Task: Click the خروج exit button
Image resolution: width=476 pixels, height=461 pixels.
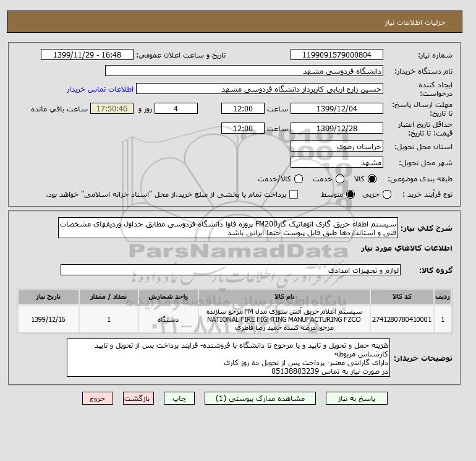Action: point(98,399)
